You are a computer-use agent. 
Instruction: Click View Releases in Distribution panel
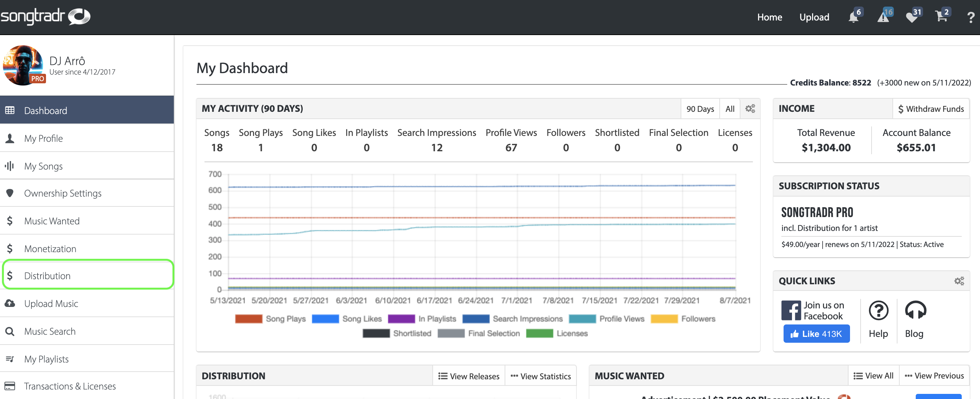[469, 376]
